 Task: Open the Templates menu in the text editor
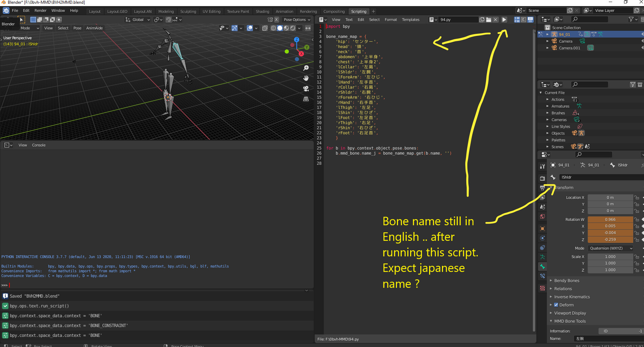[410, 20]
